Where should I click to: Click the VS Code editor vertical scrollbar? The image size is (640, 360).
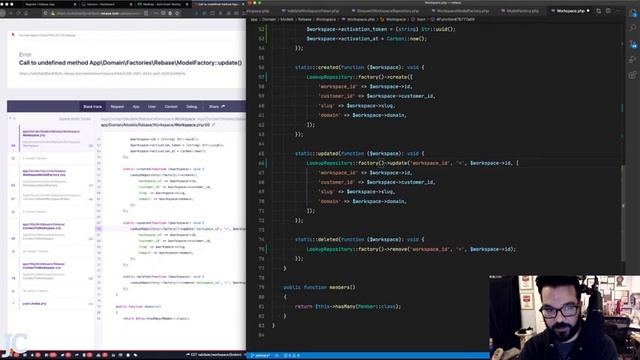coord(623,212)
